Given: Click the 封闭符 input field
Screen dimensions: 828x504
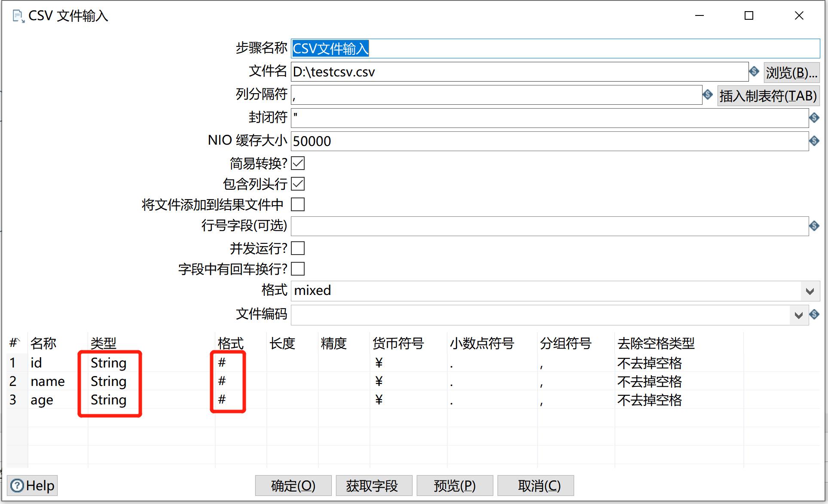Looking at the screenshot, I should click(550, 118).
